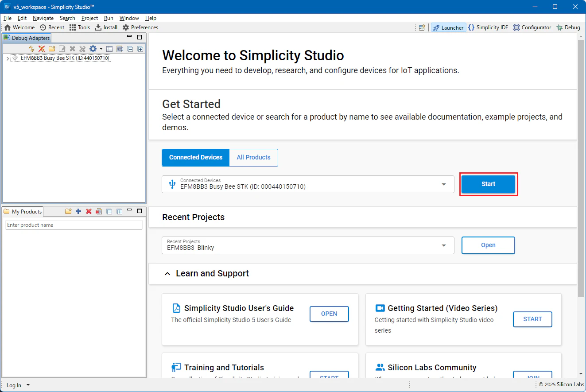Click the red-crossed disconnect adapters icon
Screen dimensions: 586x392
coord(42,49)
